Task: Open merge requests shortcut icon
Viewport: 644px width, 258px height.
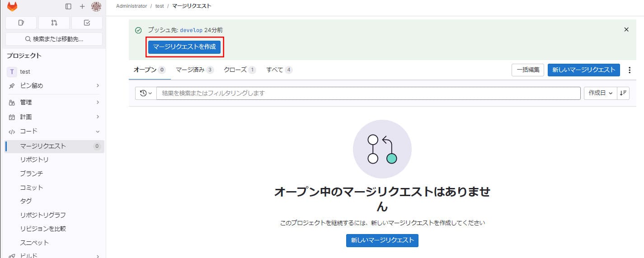Action: [54, 23]
